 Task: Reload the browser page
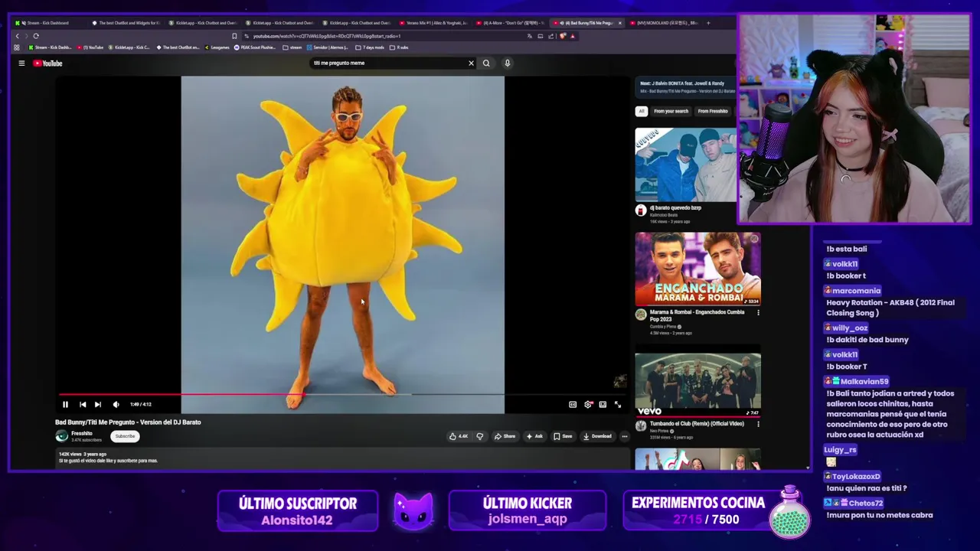point(35,36)
